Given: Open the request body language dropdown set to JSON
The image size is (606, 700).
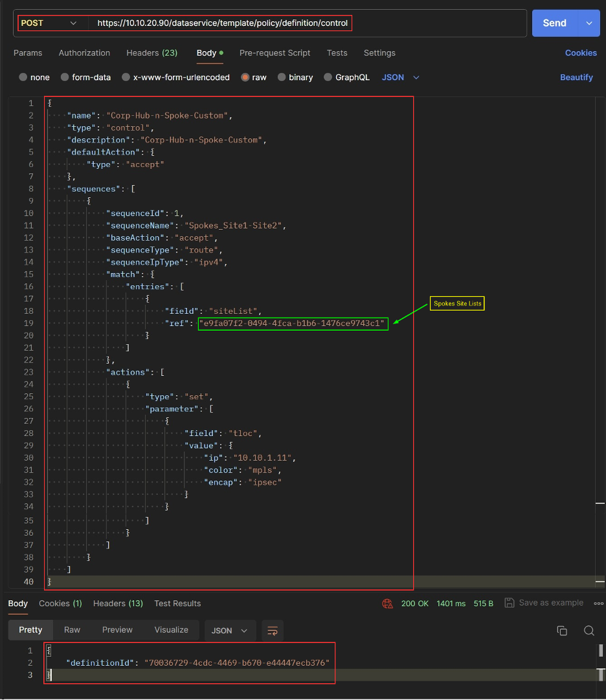Looking at the screenshot, I should click(x=399, y=76).
